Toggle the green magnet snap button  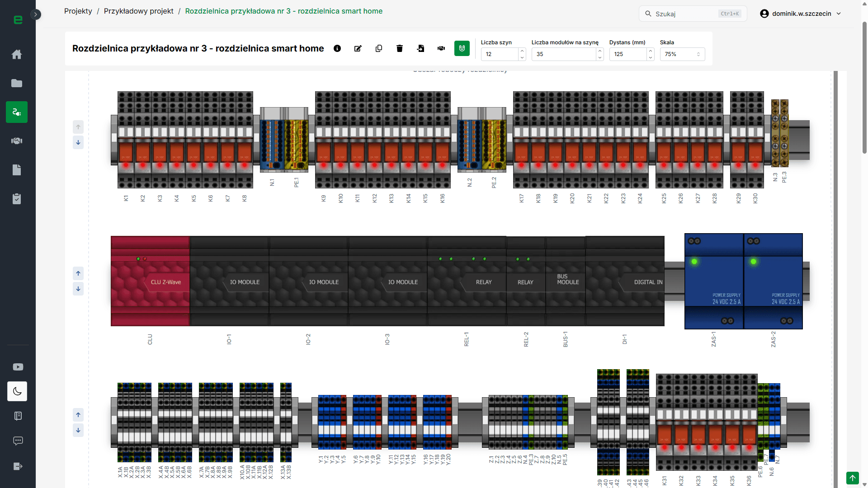[x=462, y=48]
